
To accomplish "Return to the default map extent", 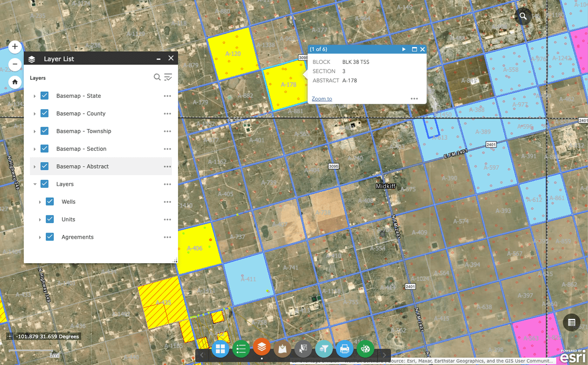I will click(15, 82).
